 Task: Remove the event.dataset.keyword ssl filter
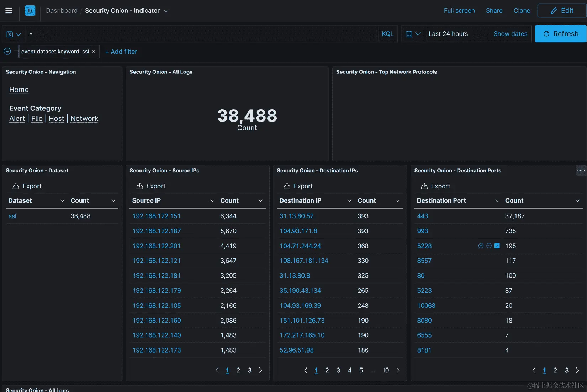(93, 52)
